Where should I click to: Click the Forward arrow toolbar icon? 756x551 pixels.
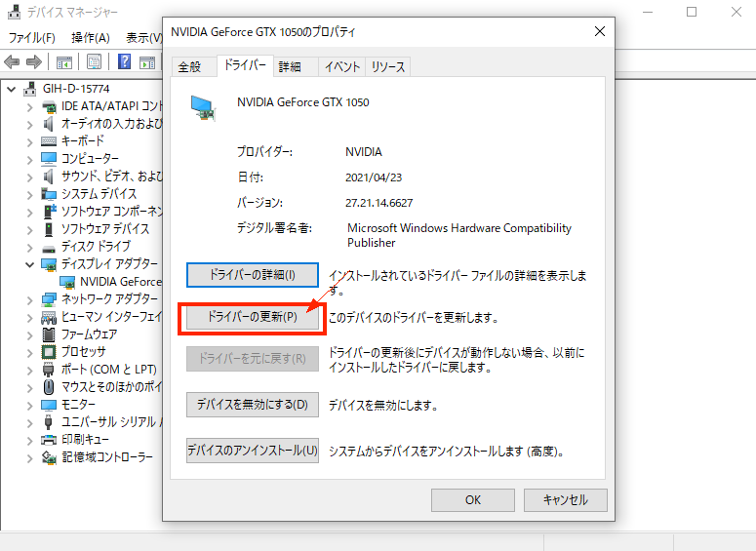(34, 61)
